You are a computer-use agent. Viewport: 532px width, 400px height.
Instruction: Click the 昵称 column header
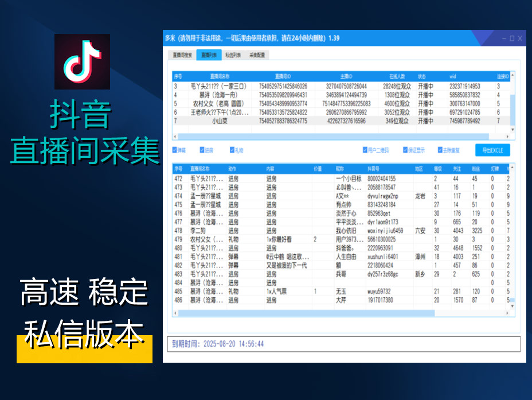click(339, 169)
